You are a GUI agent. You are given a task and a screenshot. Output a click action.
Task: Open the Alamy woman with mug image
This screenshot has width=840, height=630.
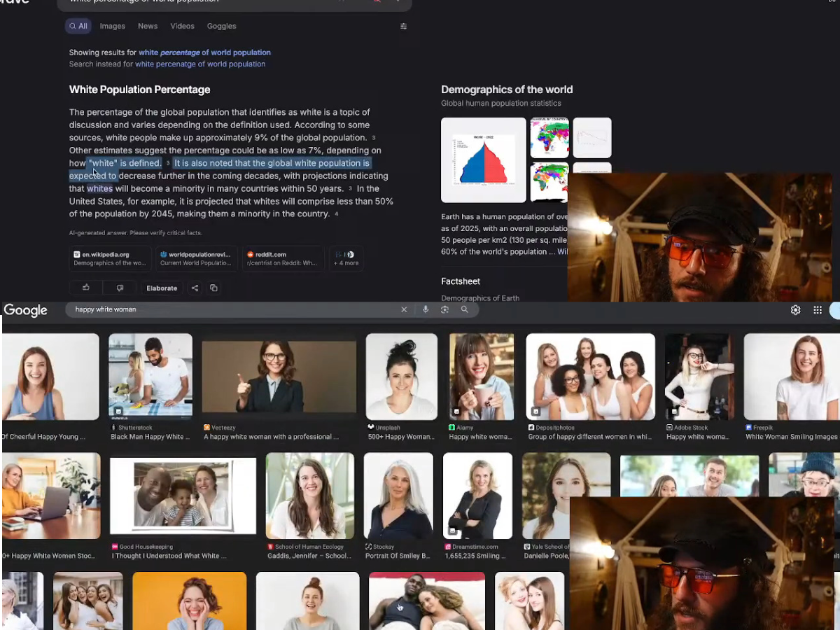(x=482, y=377)
